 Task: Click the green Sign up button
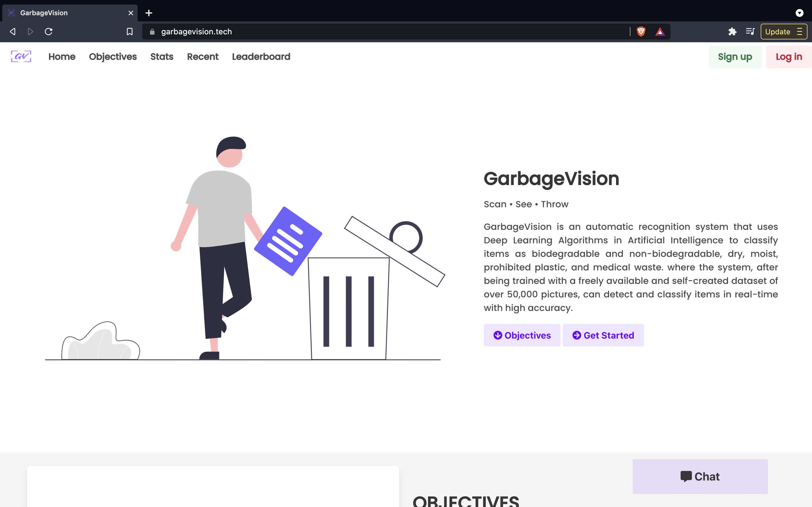pos(735,57)
